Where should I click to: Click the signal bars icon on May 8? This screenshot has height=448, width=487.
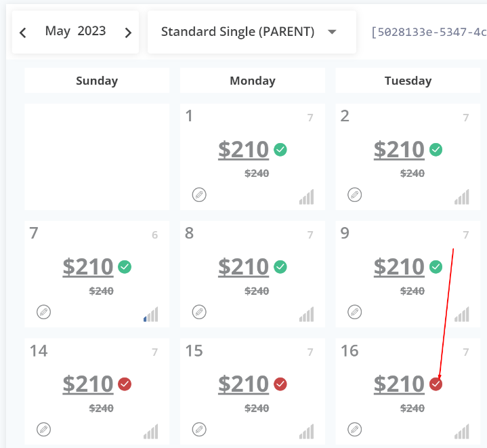pos(306,314)
